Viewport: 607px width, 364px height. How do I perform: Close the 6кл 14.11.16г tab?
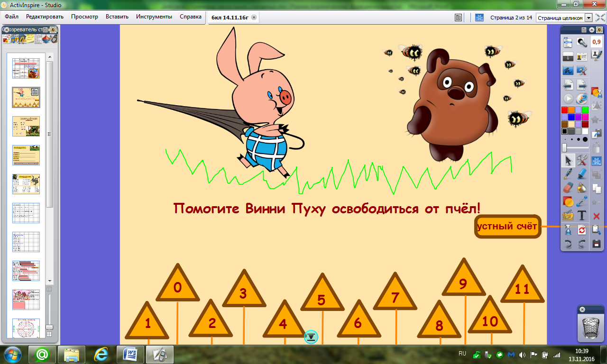(254, 17)
